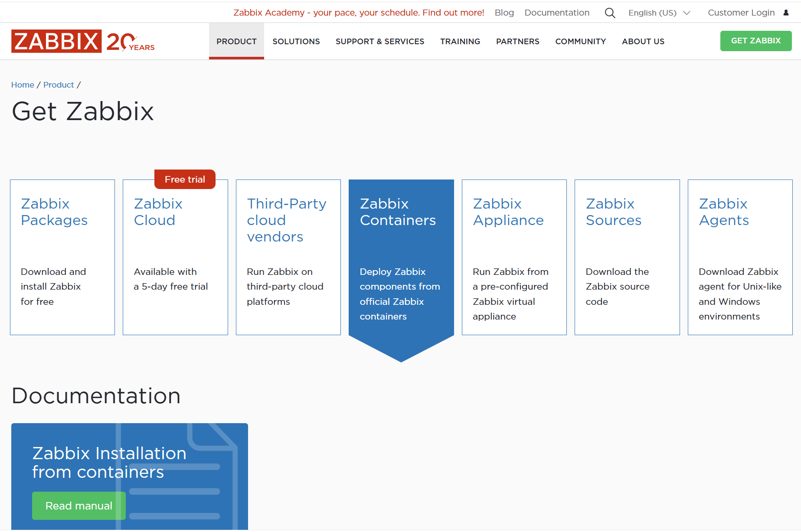Click the search magnifier icon
This screenshot has width=801, height=532.
point(610,13)
